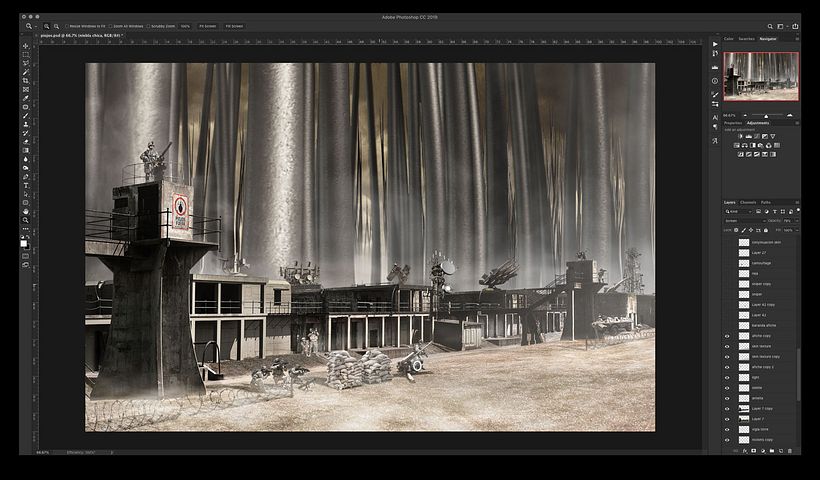Click the Zoom In mode icon in options bar
Viewport: 820px width, 480px height.
pyautogui.click(x=47, y=26)
